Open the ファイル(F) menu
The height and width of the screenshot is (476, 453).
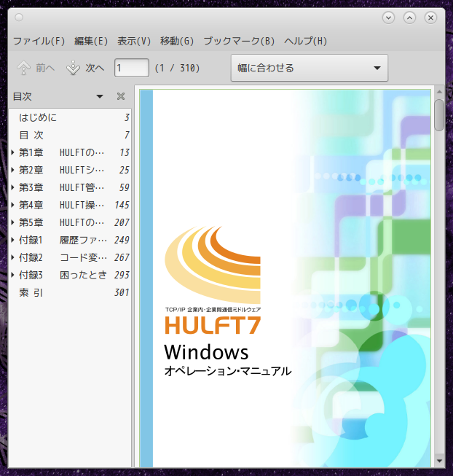(39, 41)
